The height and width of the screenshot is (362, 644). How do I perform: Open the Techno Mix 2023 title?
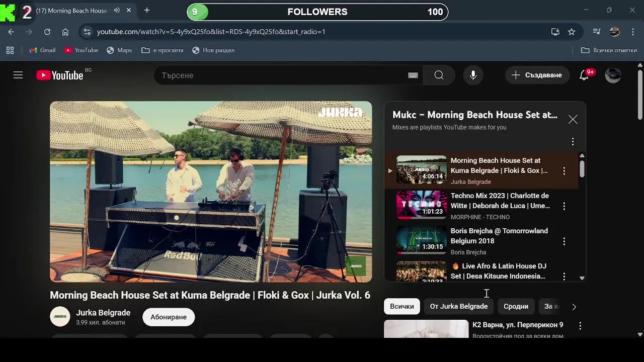pos(500,201)
